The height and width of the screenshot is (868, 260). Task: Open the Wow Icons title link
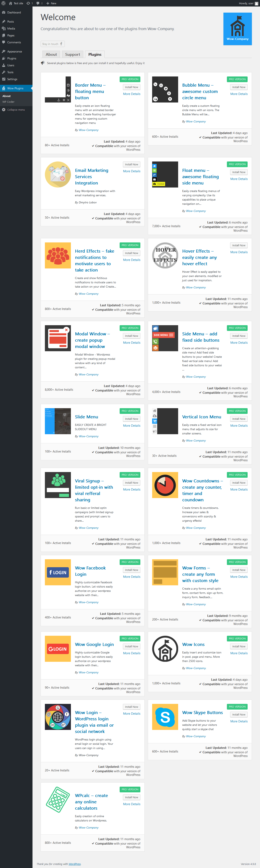click(193, 644)
